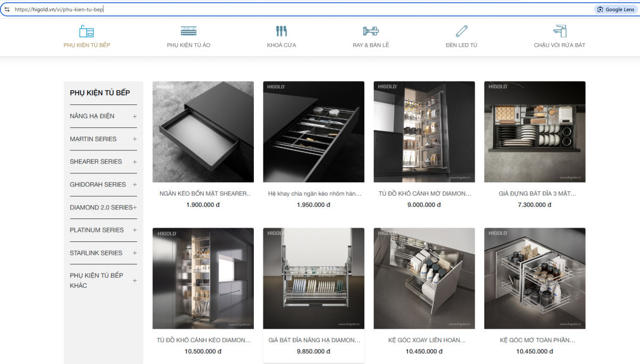Viewport: 640px width, 364px height.
Task: Expand MARTIN SERIES plus sign
Action: (x=135, y=139)
